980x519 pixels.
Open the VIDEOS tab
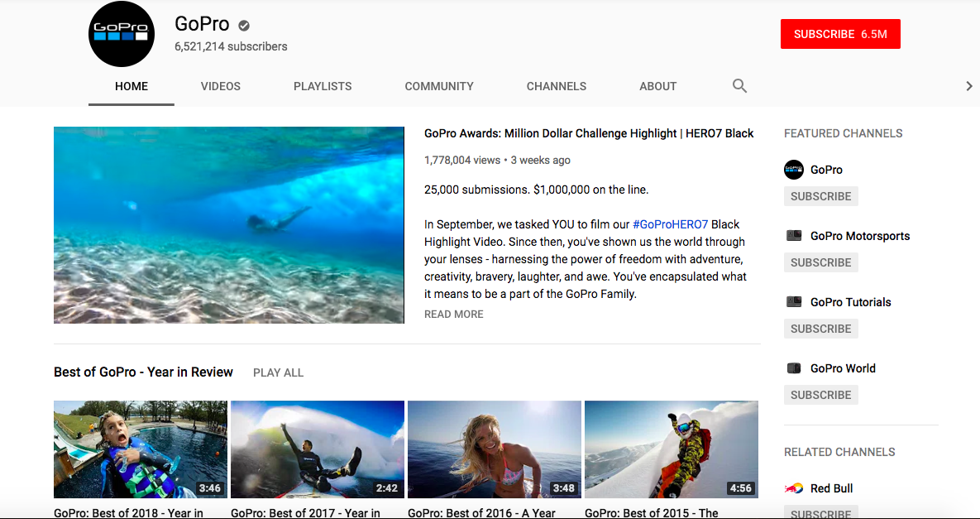point(221,86)
